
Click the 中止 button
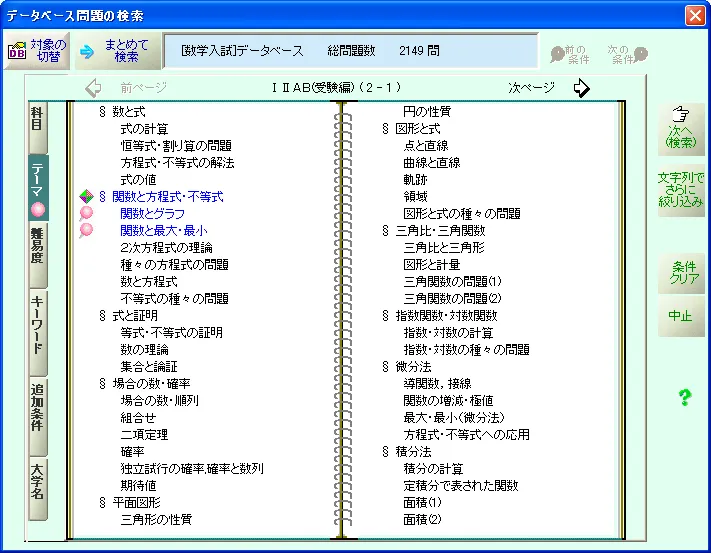(x=681, y=316)
